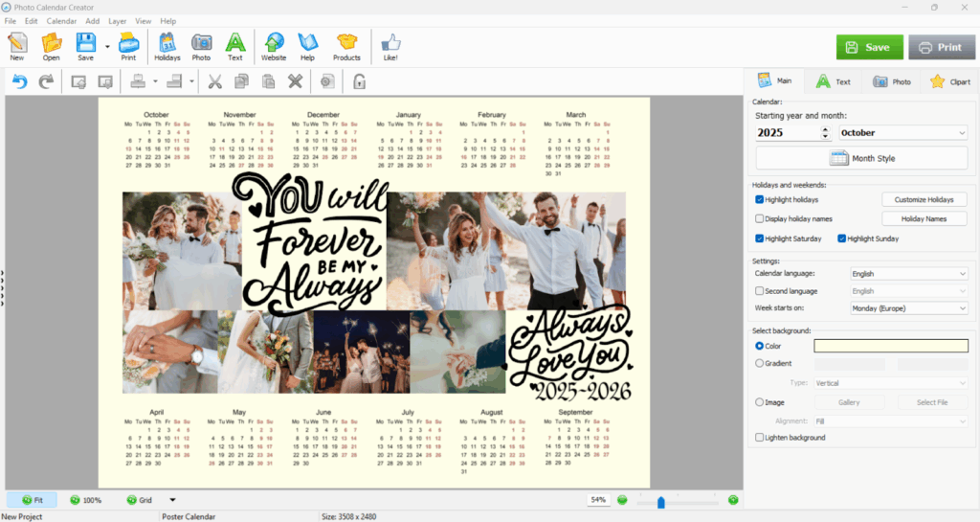The width and height of the screenshot is (980, 522).
Task: Switch to the Clipart tab
Action: tap(949, 81)
